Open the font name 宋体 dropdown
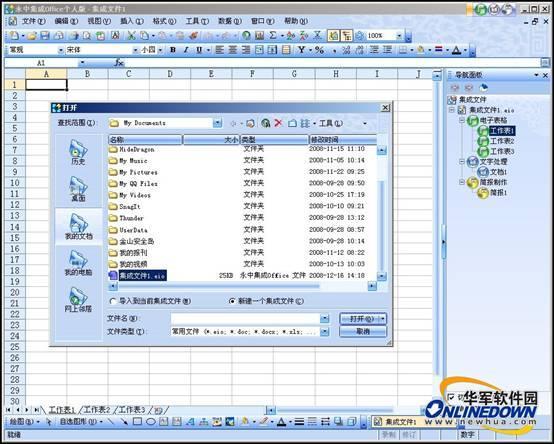The image size is (554, 444). (x=135, y=50)
